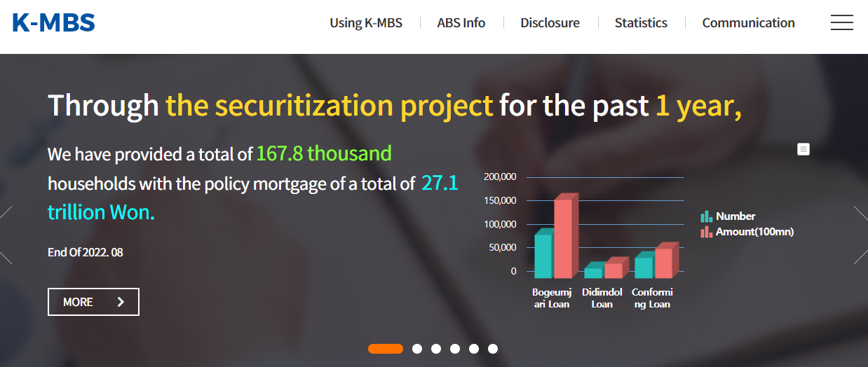Click 'End Of 2022. 08' text
Image resolution: width=868 pixels, height=367 pixels.
(x=86, y=252)
